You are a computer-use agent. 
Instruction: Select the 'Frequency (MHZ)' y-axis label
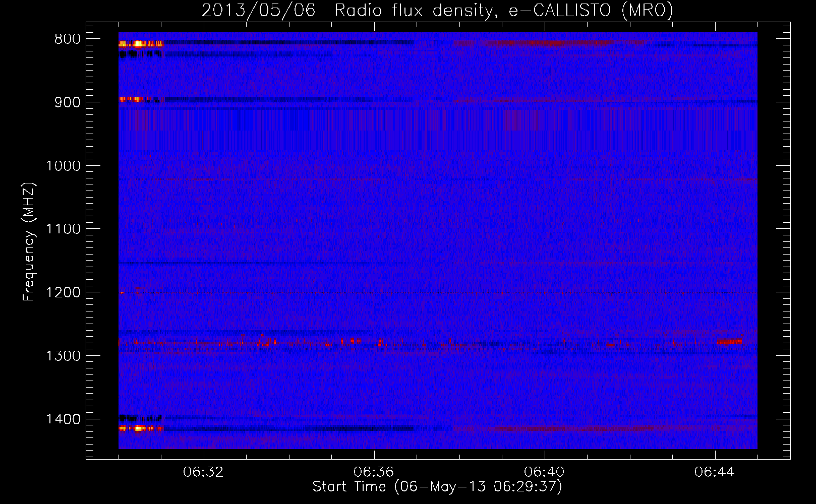[x=29, y=242]
